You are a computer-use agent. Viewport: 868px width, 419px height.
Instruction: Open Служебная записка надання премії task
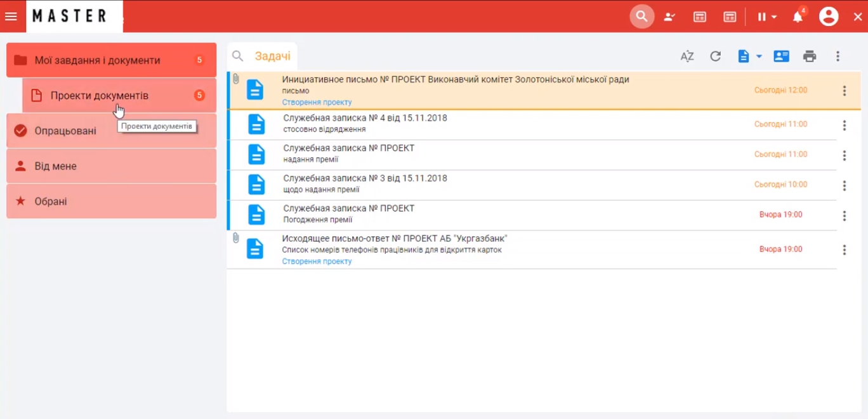(x=532, y=155)
